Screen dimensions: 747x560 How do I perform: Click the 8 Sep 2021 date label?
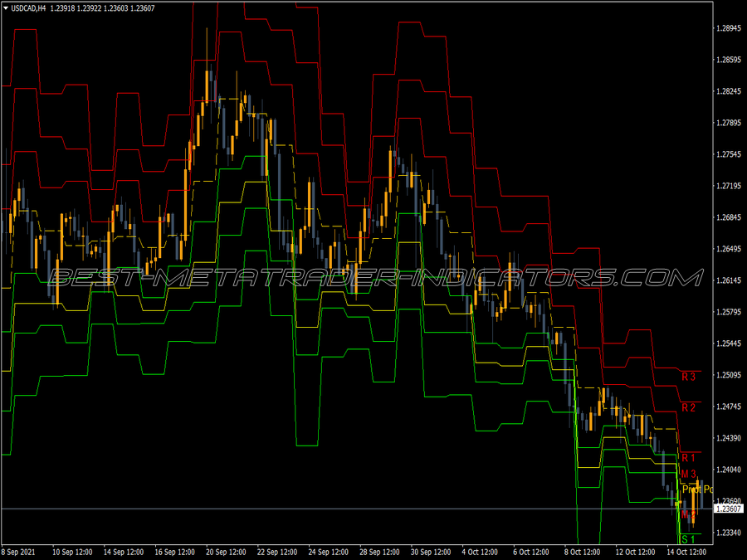pos(18,552)
